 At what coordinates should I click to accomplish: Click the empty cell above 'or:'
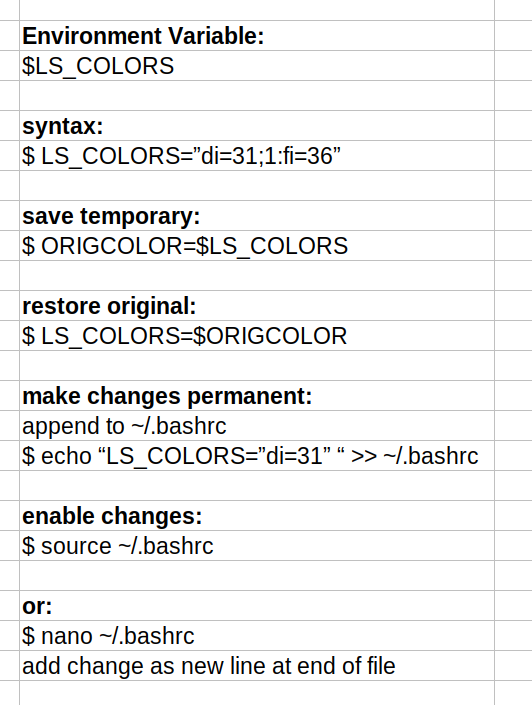(257, 576)
